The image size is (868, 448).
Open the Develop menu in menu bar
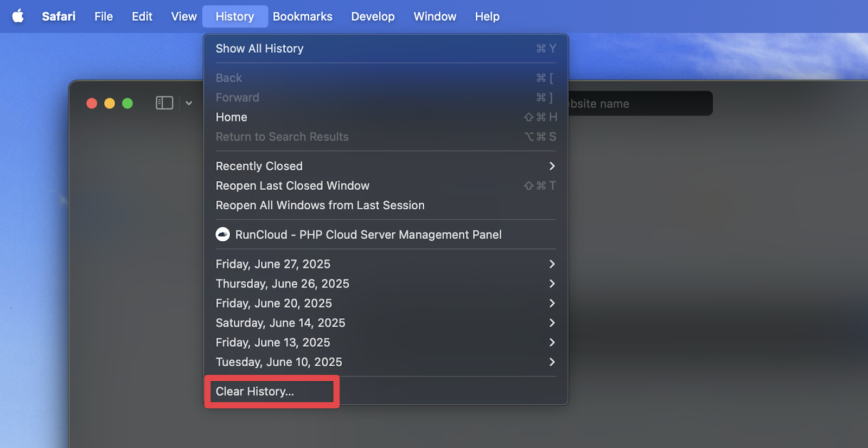pos(373,16)
